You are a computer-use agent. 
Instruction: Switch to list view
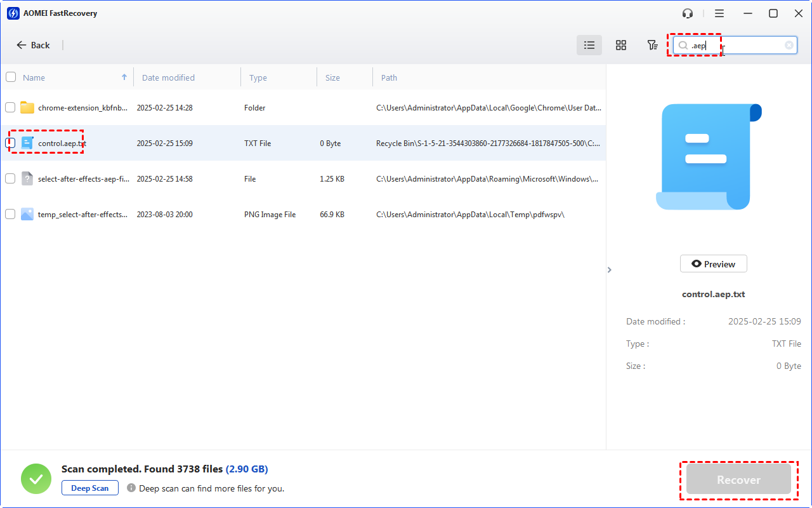pos(589,45)
